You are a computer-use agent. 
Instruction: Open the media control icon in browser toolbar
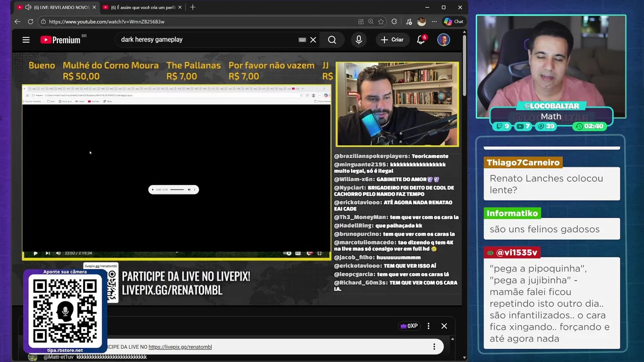(x=409, y=22)
